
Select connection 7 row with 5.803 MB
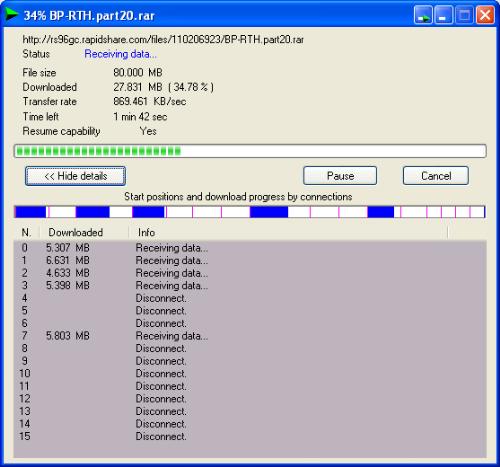(250, 336)
